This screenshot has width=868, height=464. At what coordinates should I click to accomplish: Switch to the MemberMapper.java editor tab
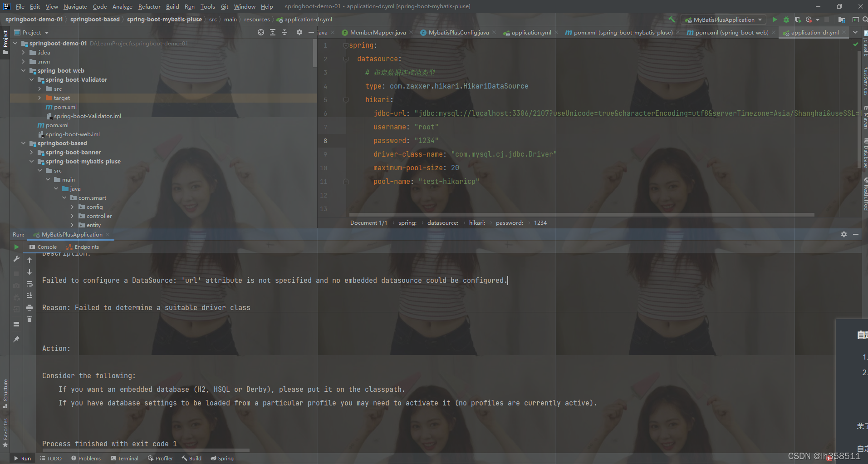(378, 32)
